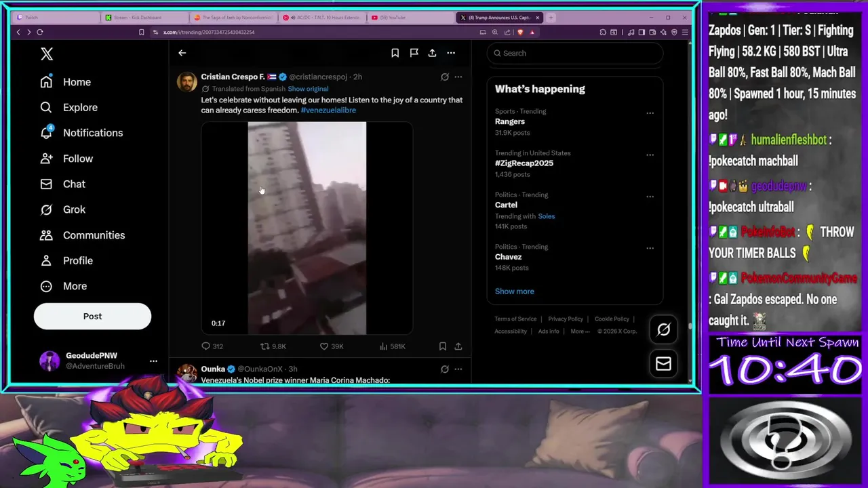Open Chat from the sidebar
The height and width of the screenshot is (488, 868).
(62, 184)
